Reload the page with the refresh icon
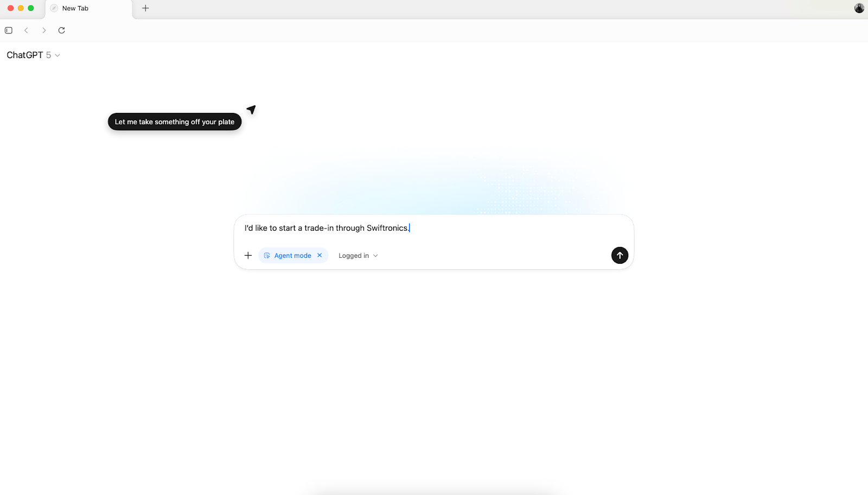This screenshot has width=868, height=495. pos(62,30)
